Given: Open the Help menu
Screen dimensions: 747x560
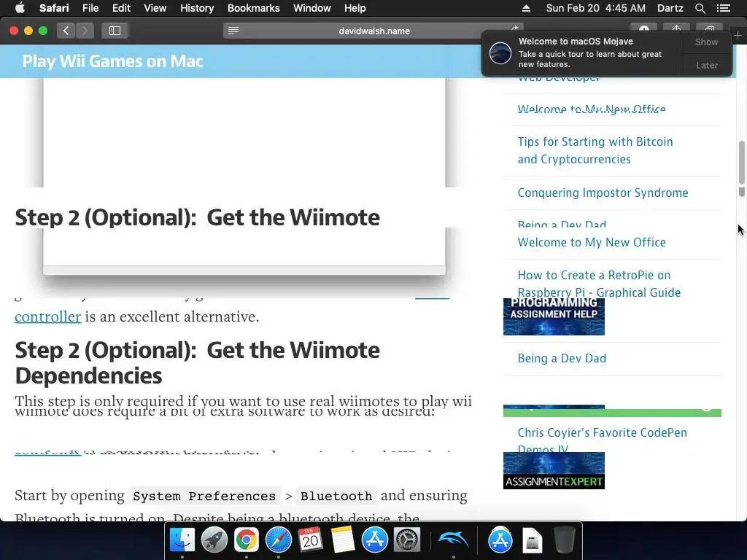Looking at the screenshot, I should [355, 8].
